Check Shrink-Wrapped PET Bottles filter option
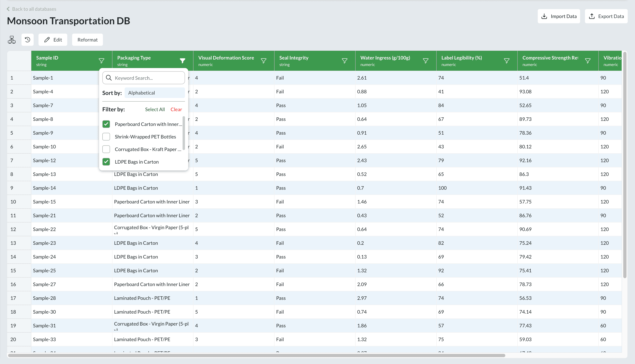The width and height of the screenshot is (635, 364). coord(106,136)
